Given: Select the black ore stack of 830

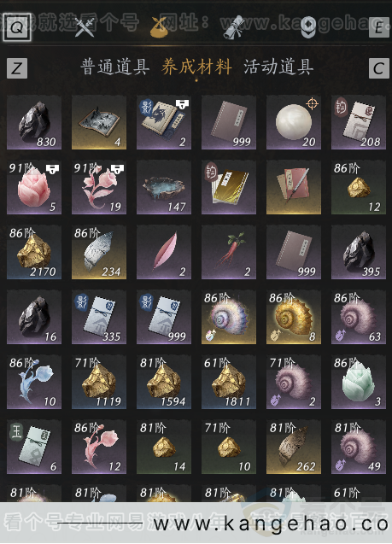Looking at the screenshot, I should [x=34, y=122].
